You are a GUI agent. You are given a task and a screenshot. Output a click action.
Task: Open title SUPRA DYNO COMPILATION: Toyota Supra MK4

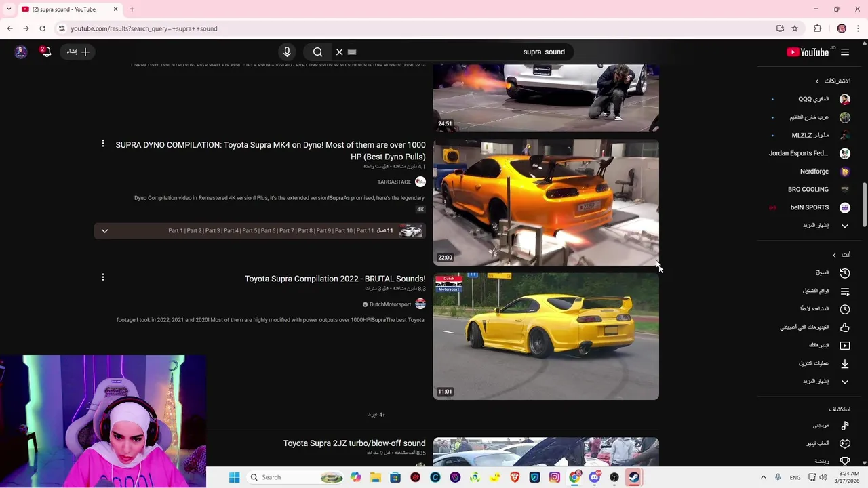tap(271, 150)
